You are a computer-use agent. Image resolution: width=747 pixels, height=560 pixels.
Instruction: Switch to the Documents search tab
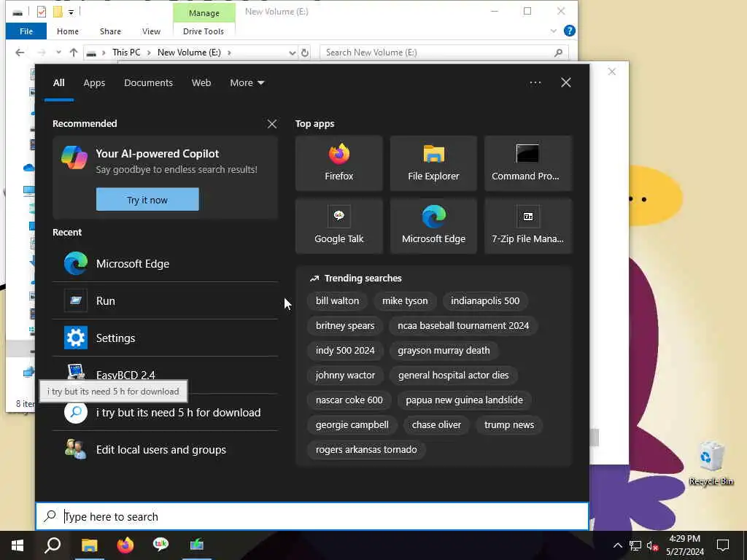click(148, 83)
